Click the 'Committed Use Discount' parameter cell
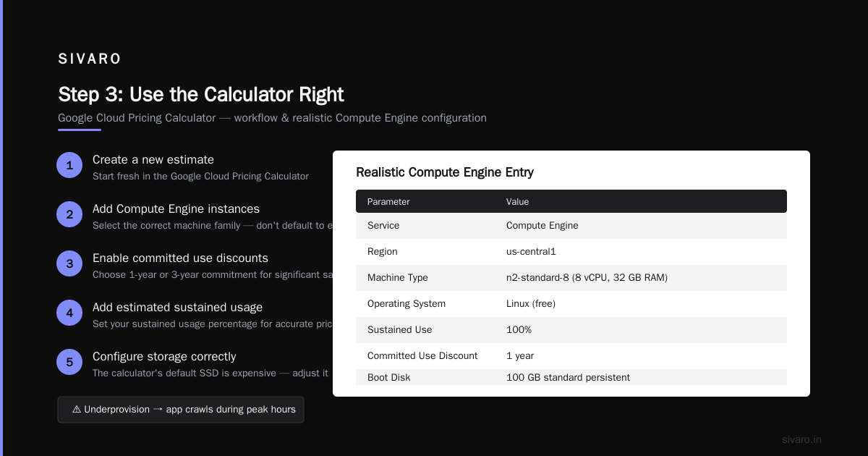Viewport: 868px width, 456px height. point(422,356)
